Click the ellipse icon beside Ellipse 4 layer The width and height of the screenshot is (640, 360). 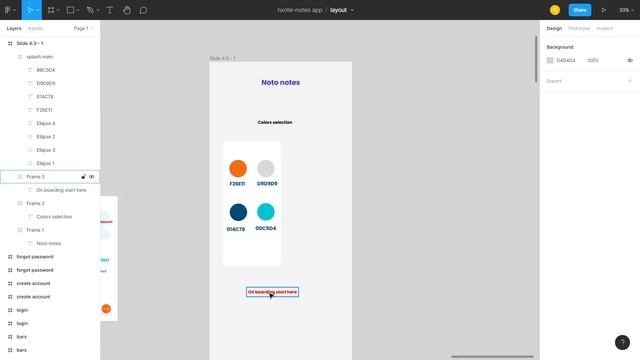(29, 123)
